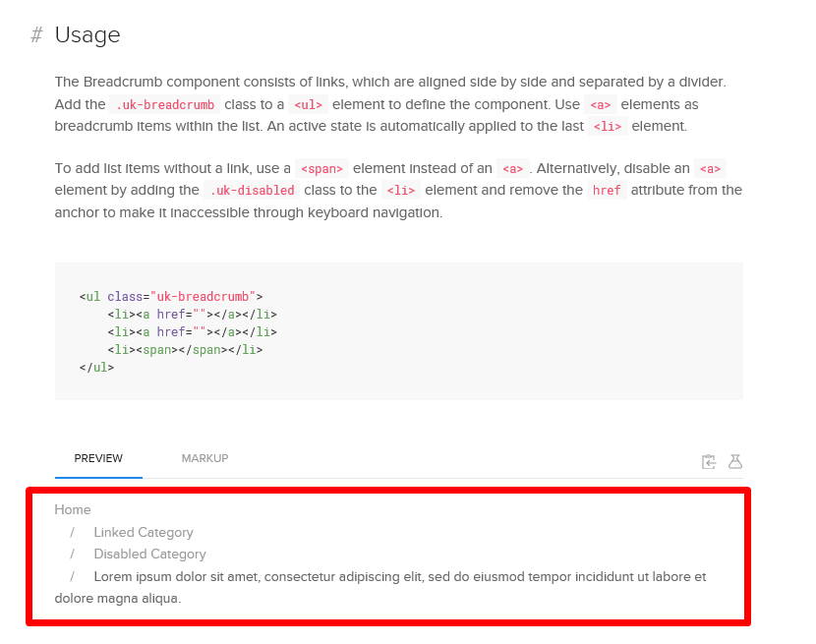Click the Home breadcrumb link
This screenshot has width=816, height=644.
[72, 509]
